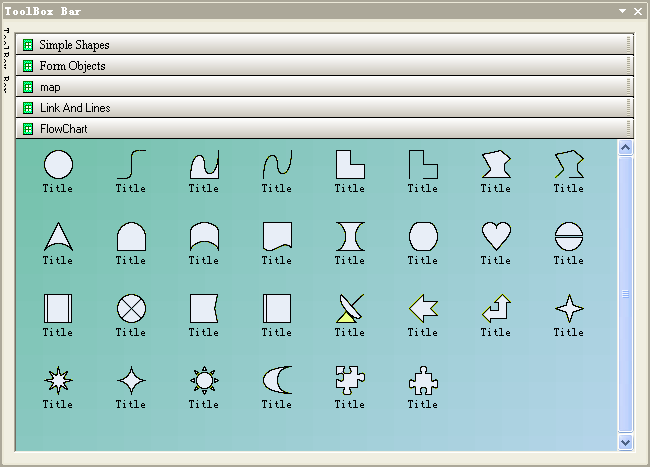The width and height of the screenshot is (650, 467).
Task: Pick the four-point star in third row
Action: click(569, 309)
